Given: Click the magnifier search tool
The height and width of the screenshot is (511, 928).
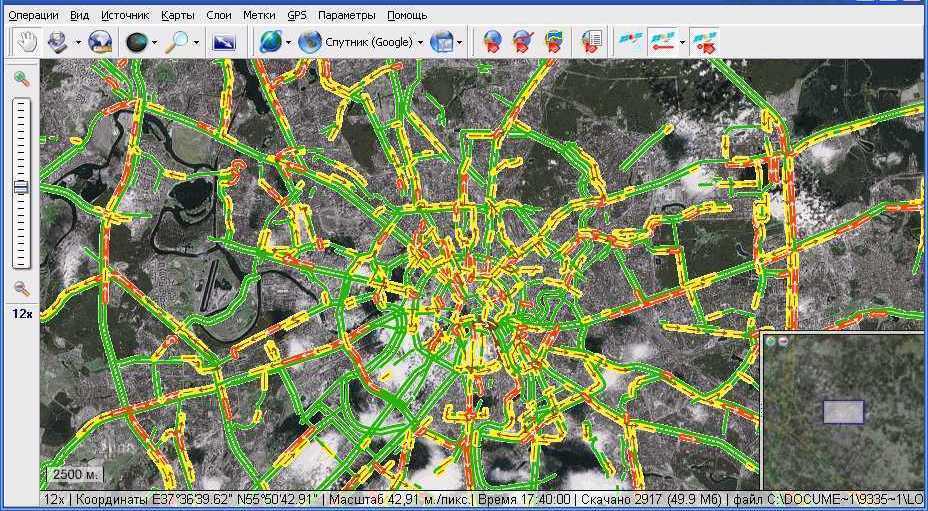Looking at the screenshot, I should [177, 41].
